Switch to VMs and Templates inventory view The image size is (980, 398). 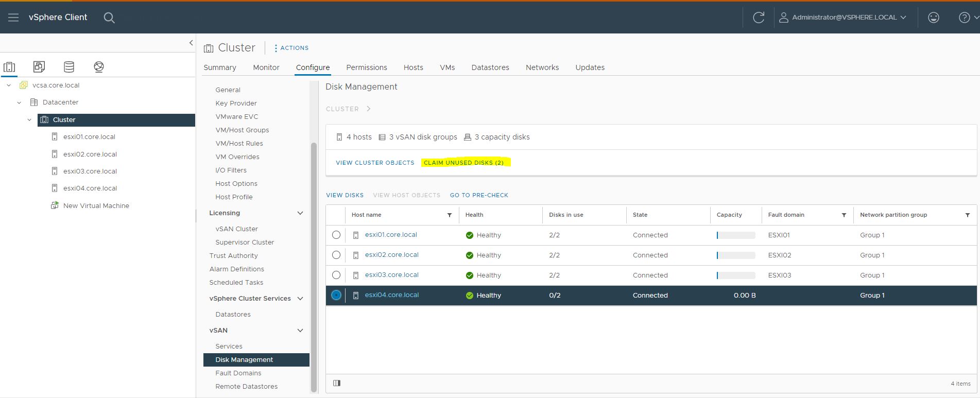click(39, 66)
